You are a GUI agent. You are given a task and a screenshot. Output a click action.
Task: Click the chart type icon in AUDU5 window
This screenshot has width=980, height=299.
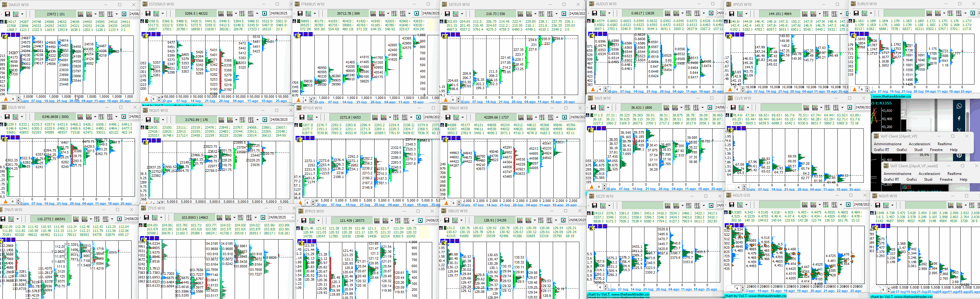point(603,13)
